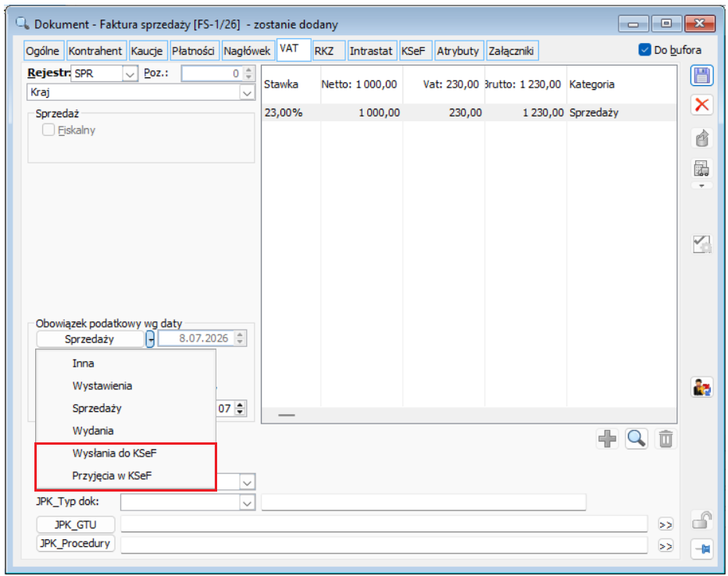
Task: Open VAT row details with the magnifier icon
Action: (636, 438)
